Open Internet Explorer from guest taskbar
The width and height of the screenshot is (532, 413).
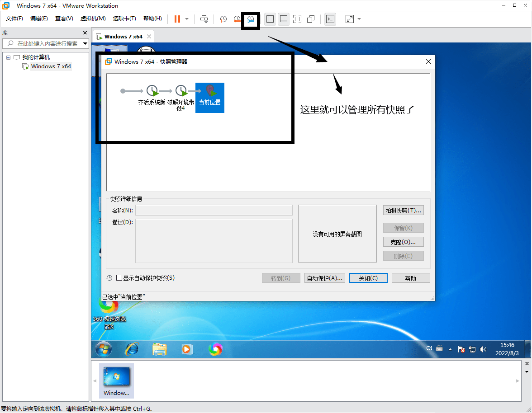132,349
